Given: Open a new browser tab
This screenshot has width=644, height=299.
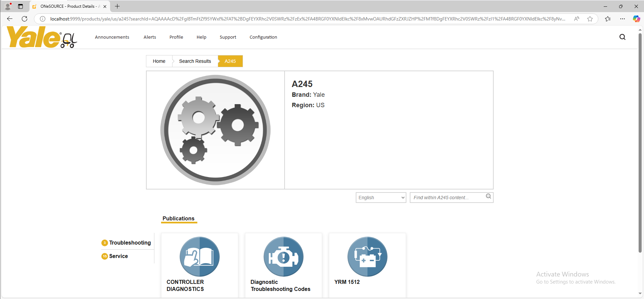Looking at the screenshot, I should [x=117, y=6].
